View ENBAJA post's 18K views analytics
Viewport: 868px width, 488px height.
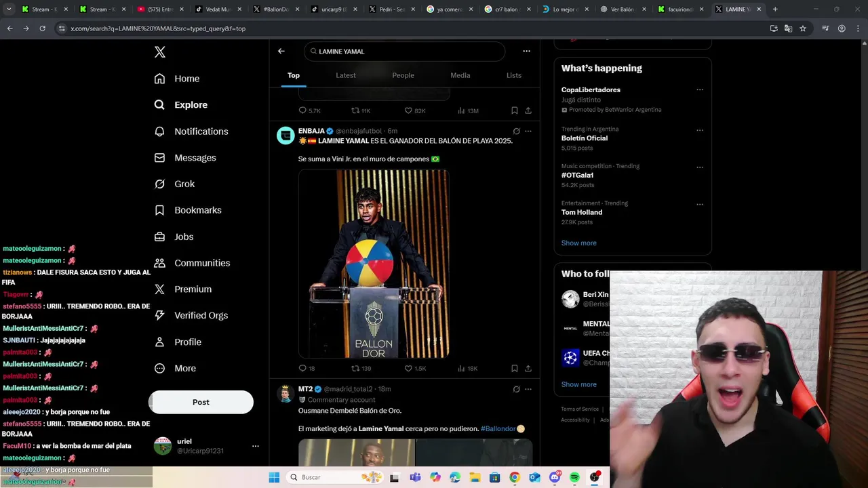pyautogui.click(x=467, y=369)
